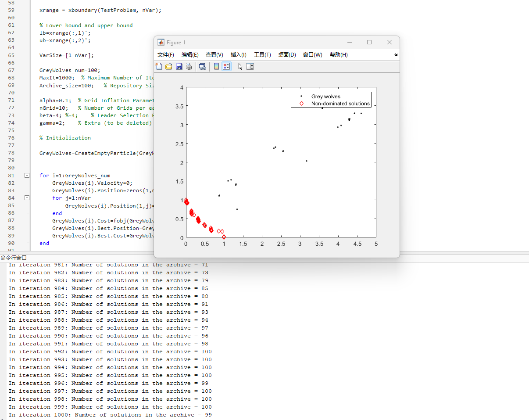
Task: Click line number 59 in the editor gutter
Action: click(11, 10)
